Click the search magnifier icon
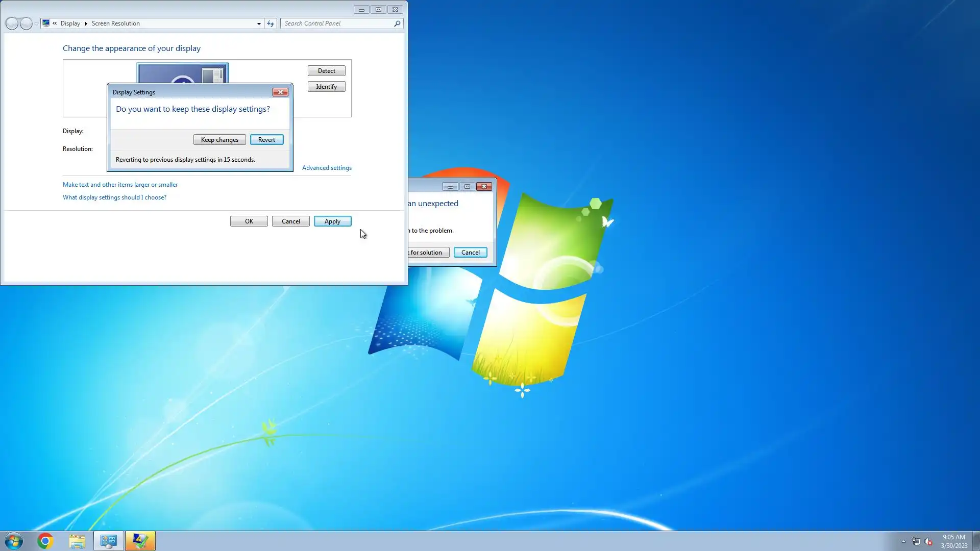 coord(397,23)
